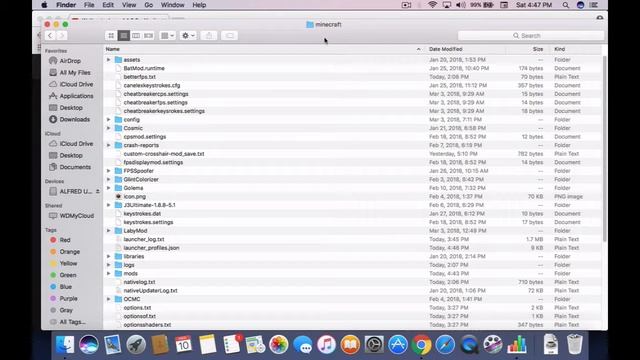Open the Trash in the Dock
The width and height of the screenshot is (640, 360).
pyautogui.click(x=575, y=344)
